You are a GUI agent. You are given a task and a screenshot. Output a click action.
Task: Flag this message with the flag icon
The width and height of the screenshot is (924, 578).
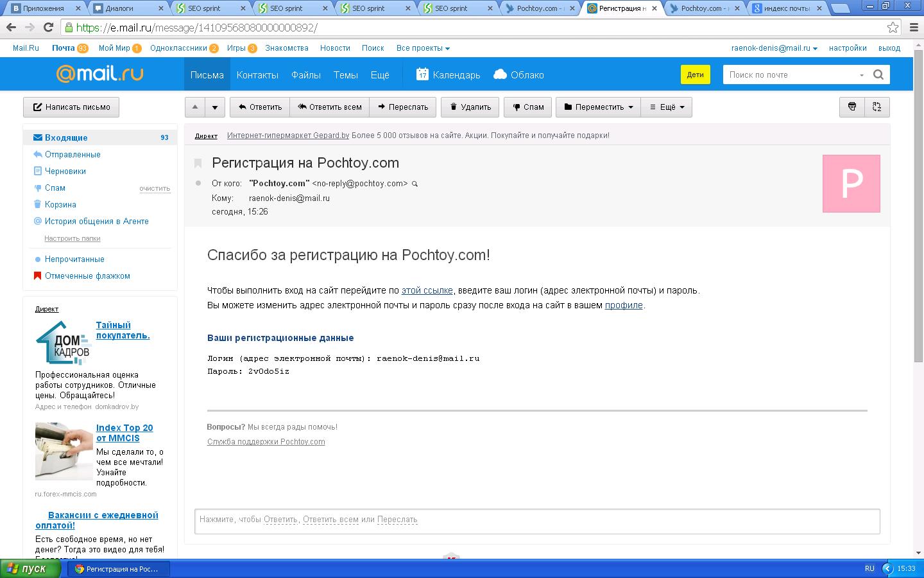(198, 163)
